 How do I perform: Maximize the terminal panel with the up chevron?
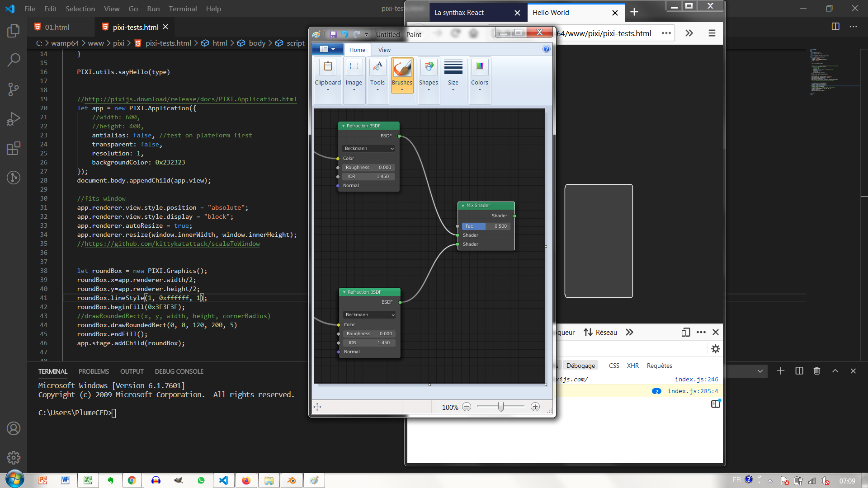point(835,371)
